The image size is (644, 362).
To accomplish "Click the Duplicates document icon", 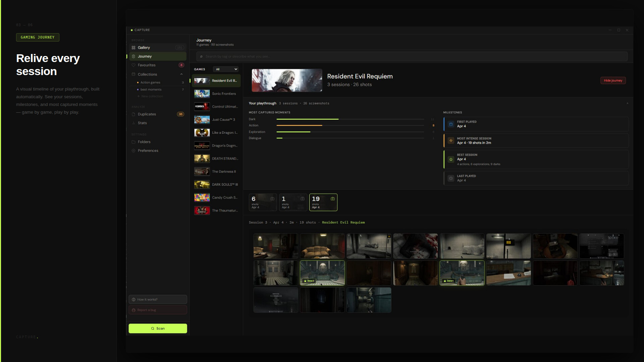I will tap(133, 114).
